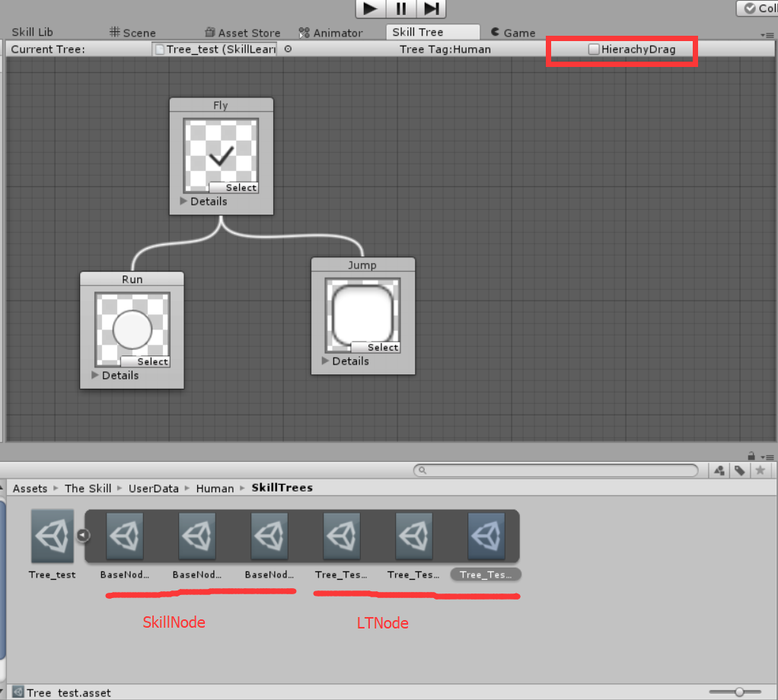This screenshot has width=778, height=700.
Task: Select the third BaseNod... sub-asset
Action: [x=269, y=536]
